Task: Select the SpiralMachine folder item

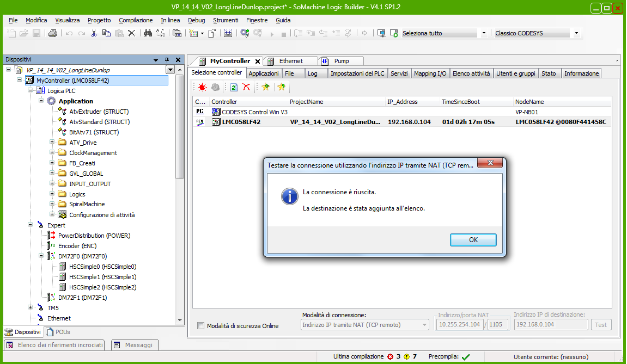Action: click(87, 204)
